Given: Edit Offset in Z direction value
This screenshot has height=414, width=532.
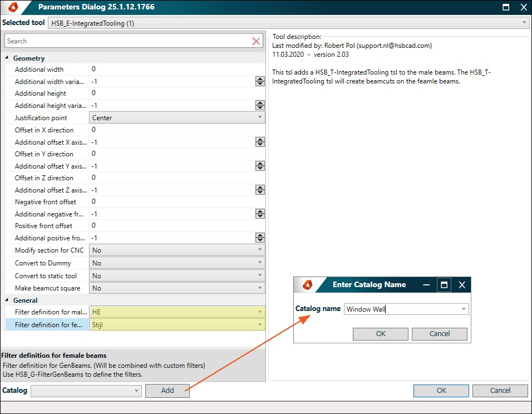Looking at the screenshot, I should 177,178.
